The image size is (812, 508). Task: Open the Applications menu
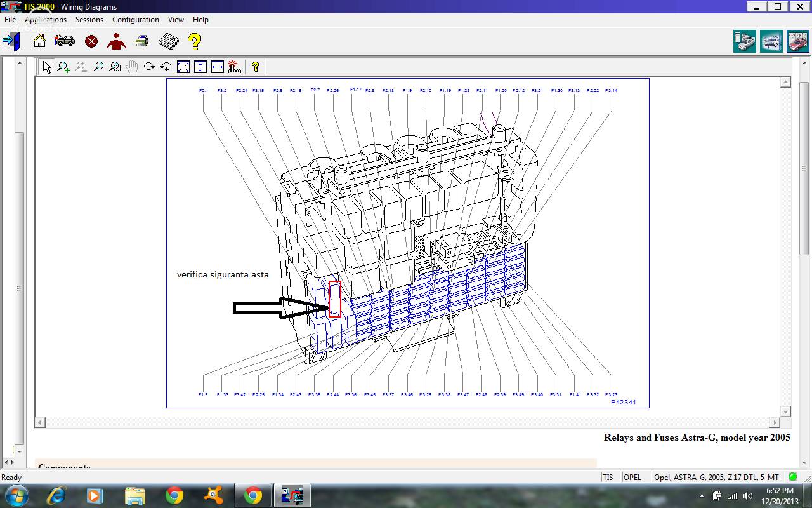pos(46,20)
